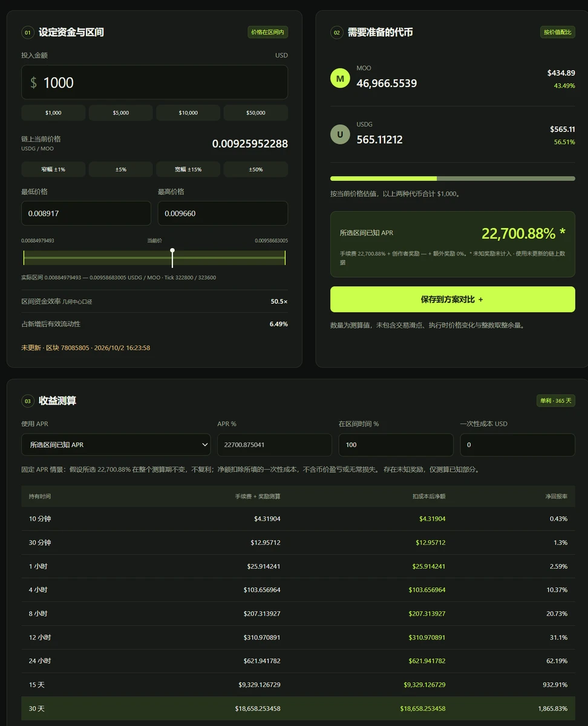Click the step 02 badge beside 需要准备的代币

(336, 33)
